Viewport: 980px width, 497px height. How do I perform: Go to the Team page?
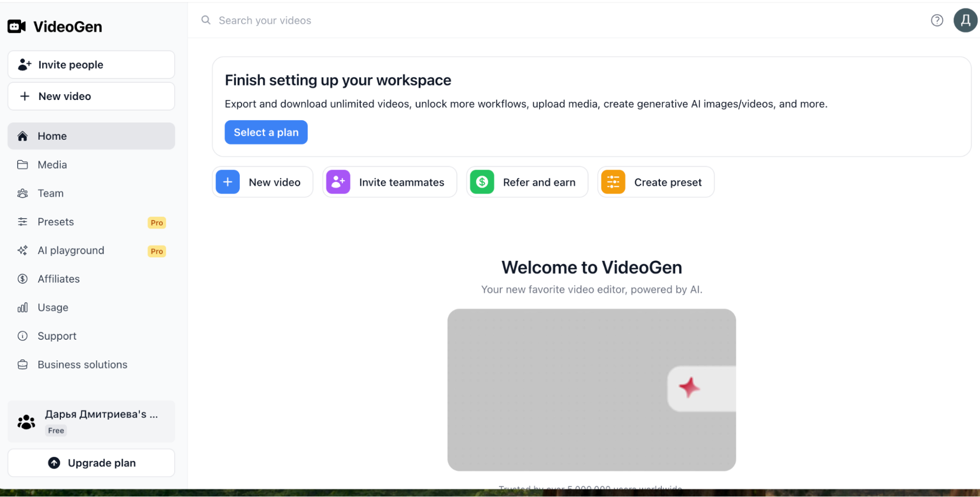coord(50,193)
